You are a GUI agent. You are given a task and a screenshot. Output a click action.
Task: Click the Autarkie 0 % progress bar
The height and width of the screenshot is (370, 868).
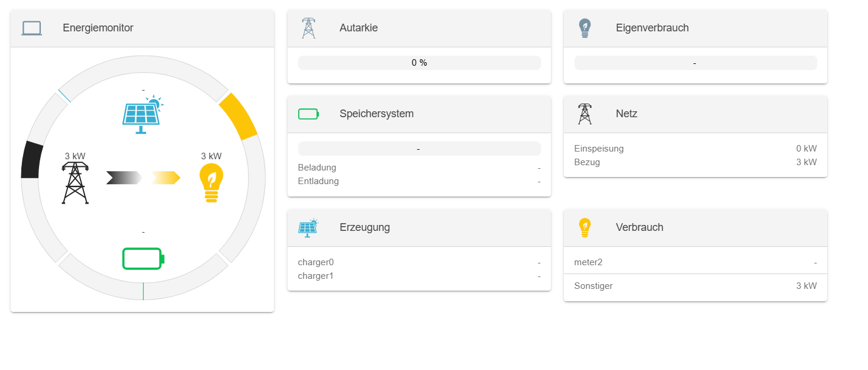(x=419, y=63)
